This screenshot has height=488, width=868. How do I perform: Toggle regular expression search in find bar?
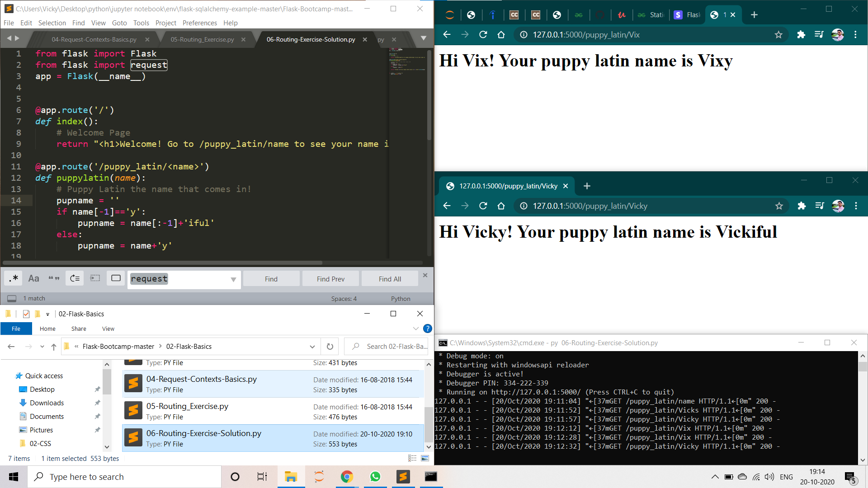click(14, 278)
